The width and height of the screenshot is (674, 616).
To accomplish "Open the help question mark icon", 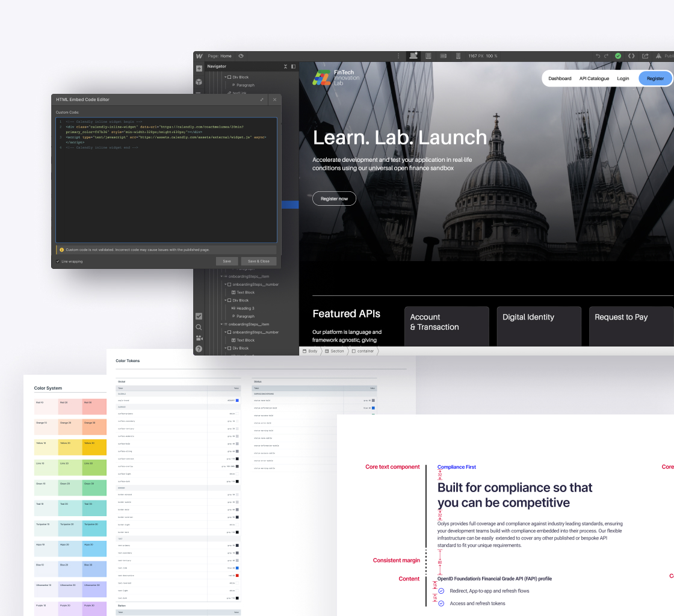I will pos(199,349).
